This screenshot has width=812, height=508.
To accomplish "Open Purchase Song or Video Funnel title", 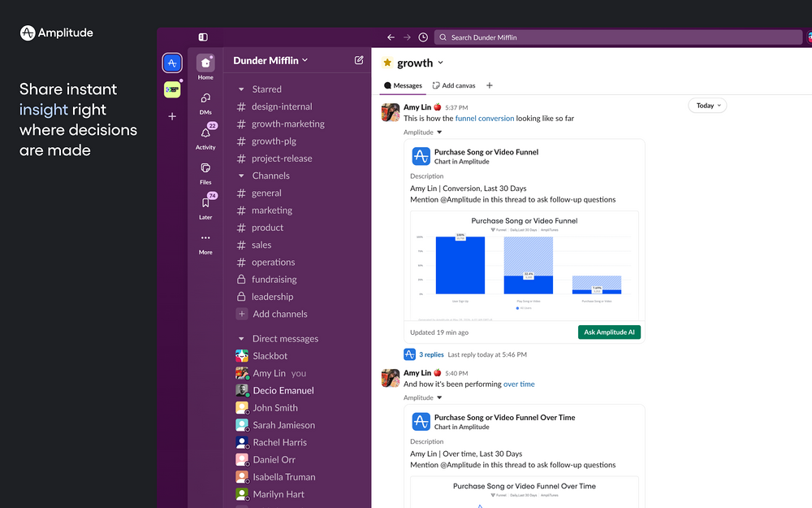I will 486,152.
